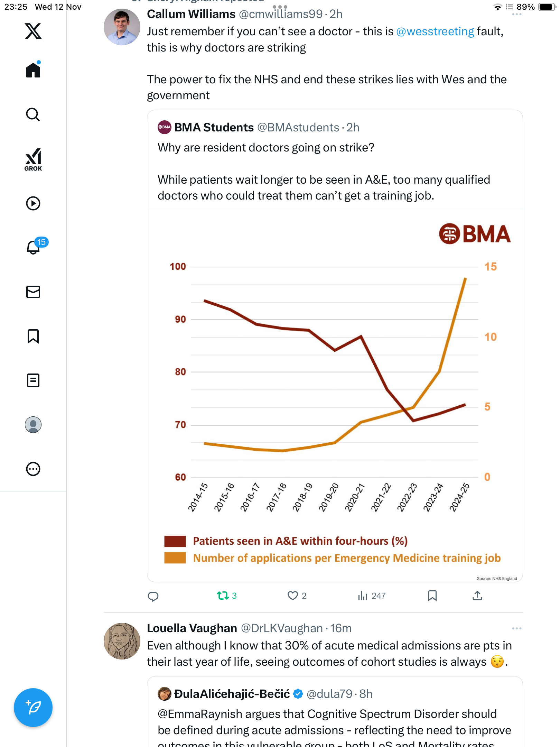Like Callum Williams' post

pos(293,596)
